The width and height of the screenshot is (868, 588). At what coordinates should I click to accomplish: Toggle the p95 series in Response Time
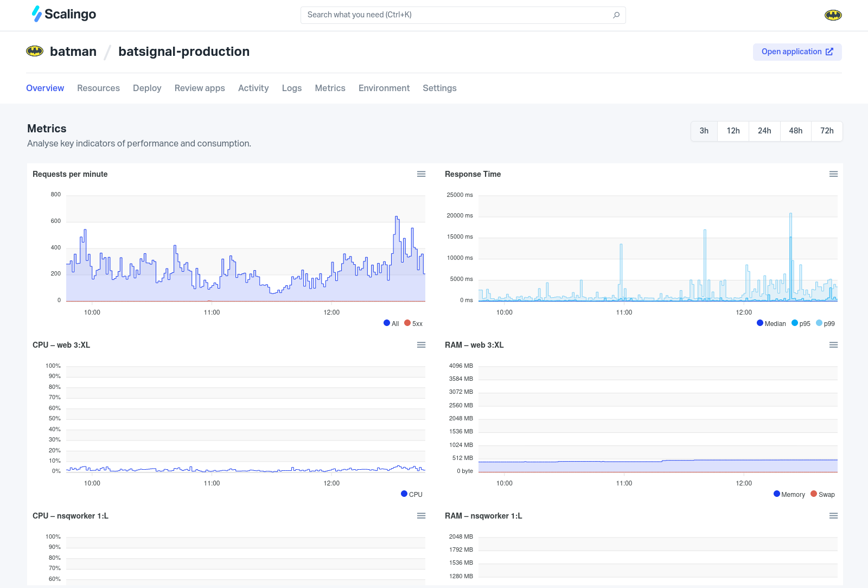click(801, 324)
